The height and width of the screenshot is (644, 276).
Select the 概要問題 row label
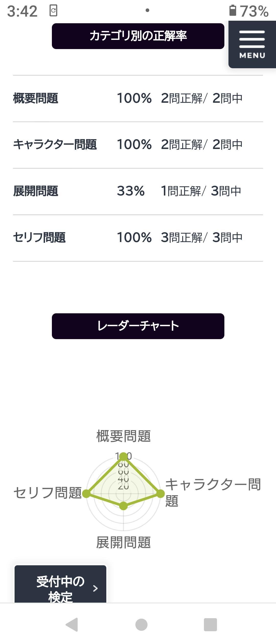36,98
